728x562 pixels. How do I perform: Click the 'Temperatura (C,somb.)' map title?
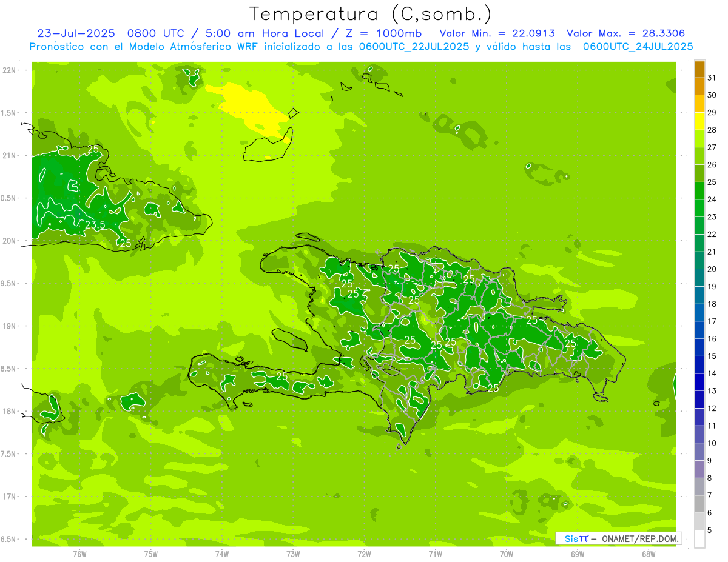click(371, 14)
